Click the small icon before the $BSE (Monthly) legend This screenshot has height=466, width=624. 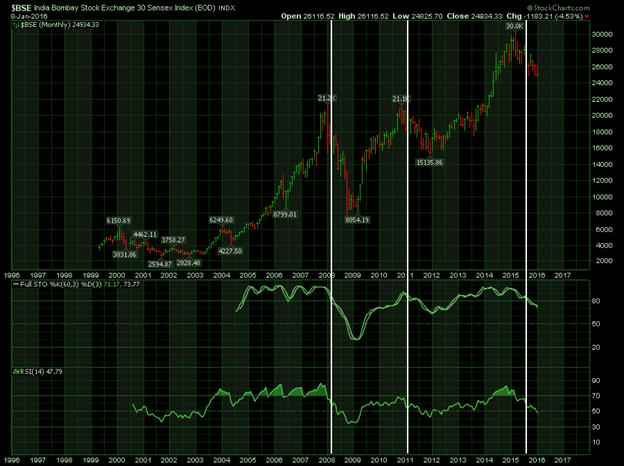[x=16, y=25]
